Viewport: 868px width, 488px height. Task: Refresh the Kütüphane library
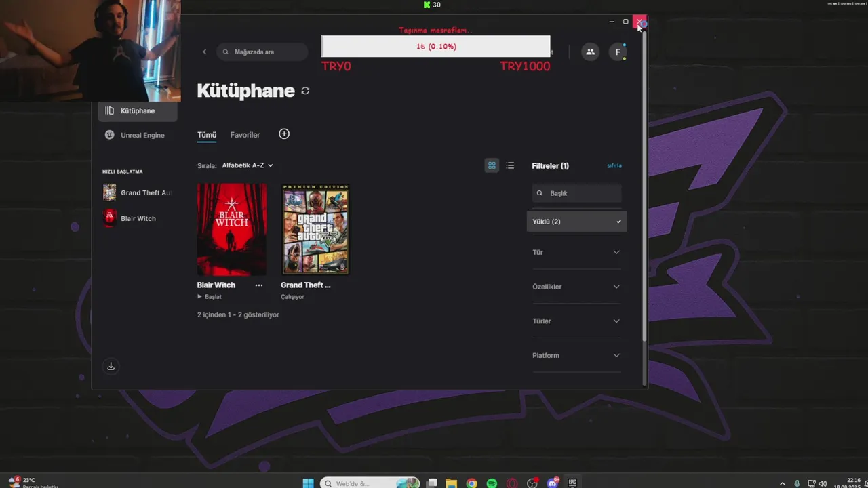tap(305, 91)
